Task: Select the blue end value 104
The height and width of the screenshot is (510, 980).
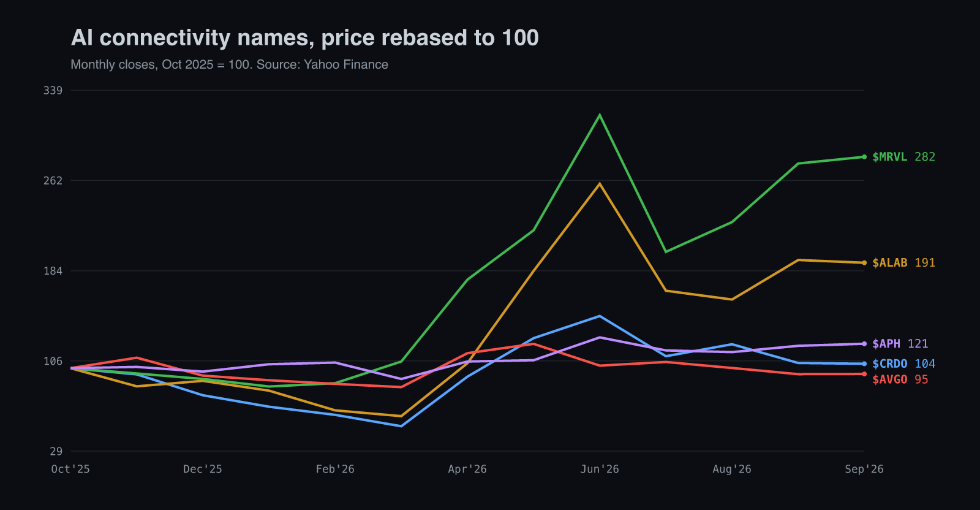Action: [x=925, y=364]
